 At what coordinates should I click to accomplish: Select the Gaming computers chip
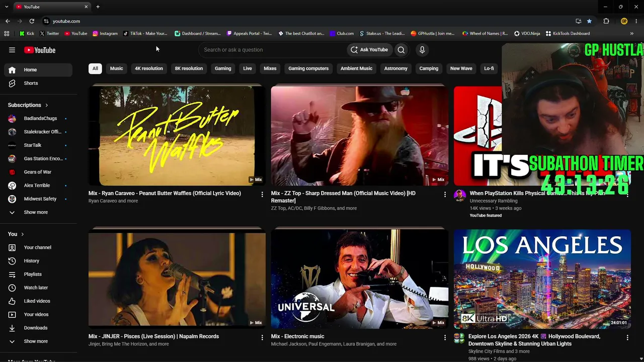click(308, 68)
